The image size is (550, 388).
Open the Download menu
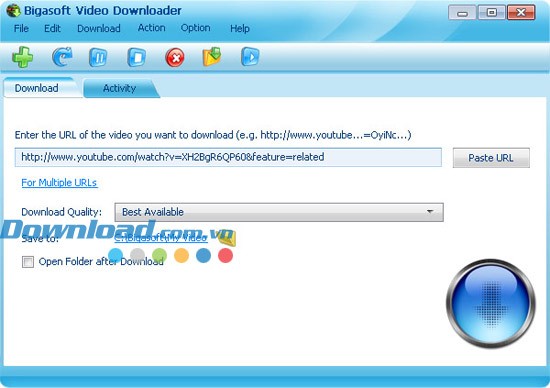click(99, 28)
